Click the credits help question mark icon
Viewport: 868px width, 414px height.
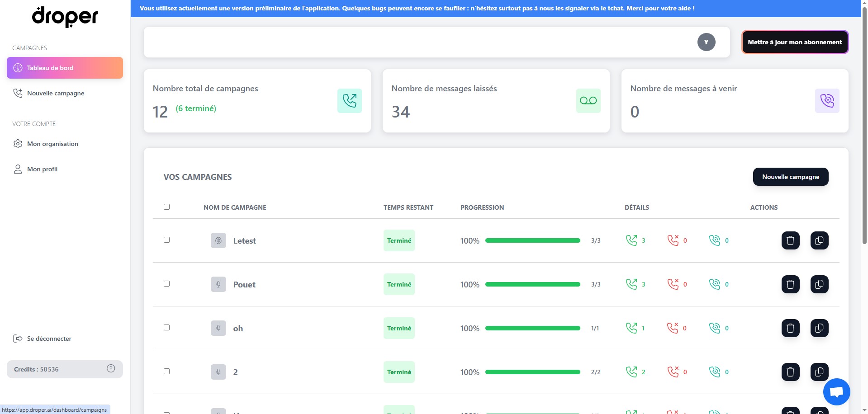111,368
